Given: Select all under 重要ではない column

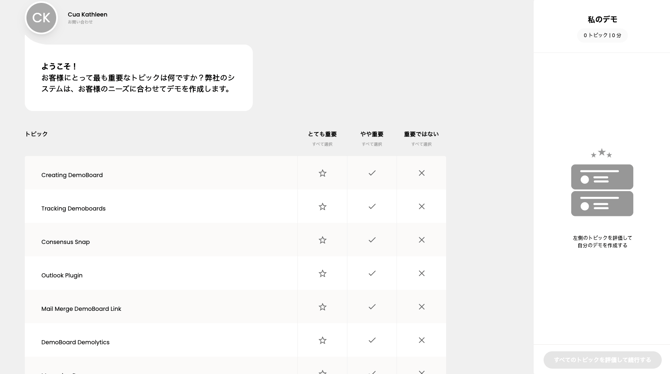Looking at the screenshot, I should pyautogui.click(x=421, y=144).
